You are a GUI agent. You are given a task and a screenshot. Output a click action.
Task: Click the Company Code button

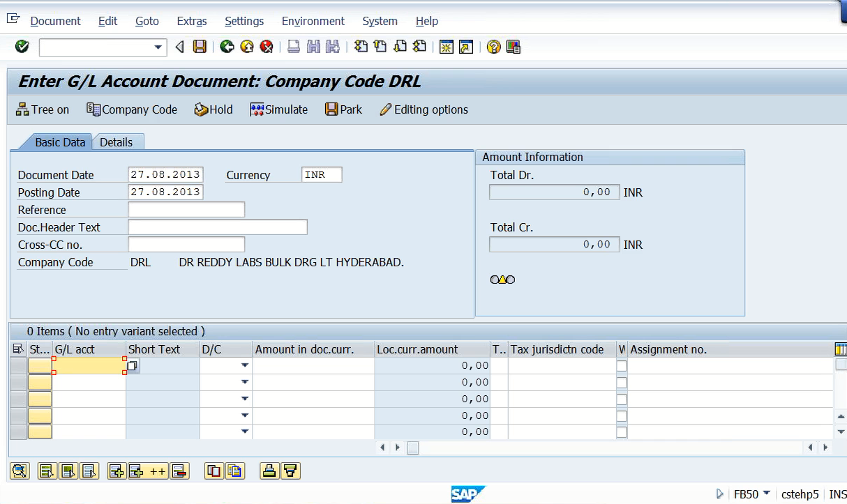pyautogui.click(x=132, y=109)
